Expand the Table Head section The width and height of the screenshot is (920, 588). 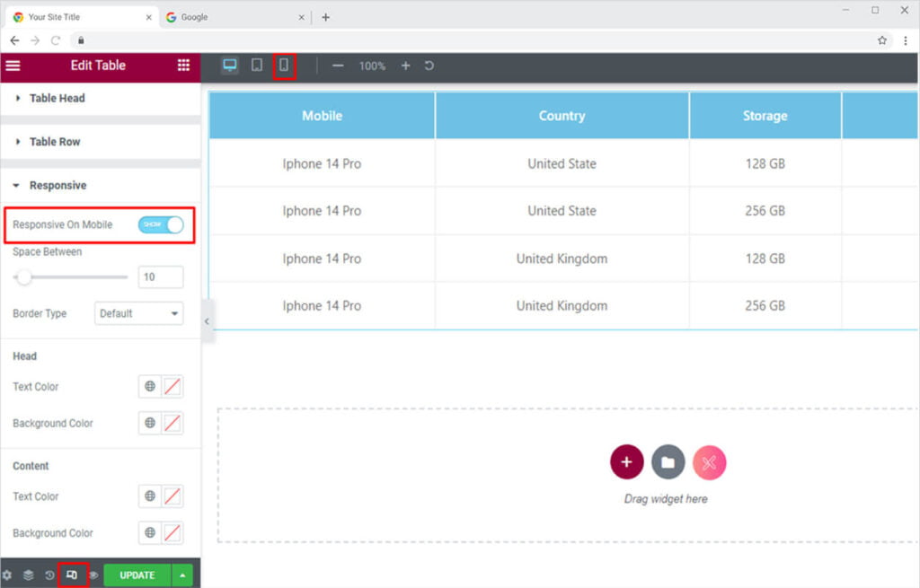click(x=57, y=99)
